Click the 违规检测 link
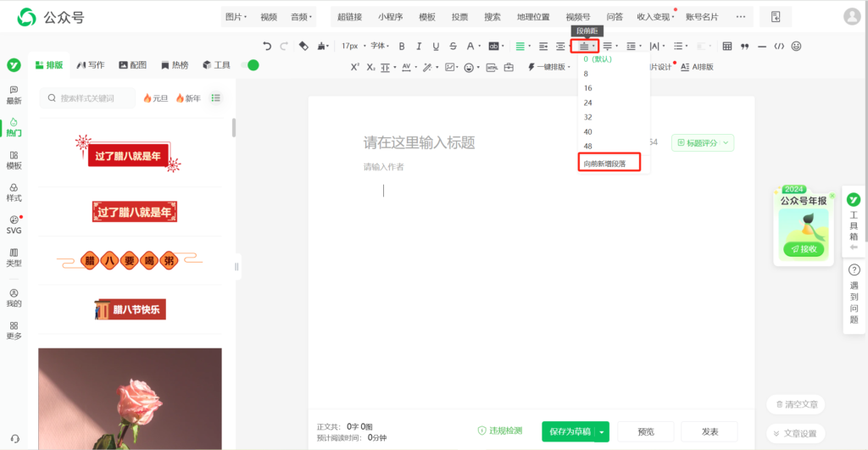This screenshot has height=450, width=868. point(500,431)
